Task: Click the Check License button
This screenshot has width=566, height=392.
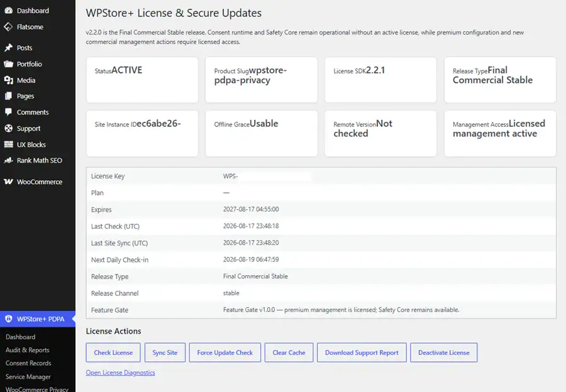Action: coord(113,352)
